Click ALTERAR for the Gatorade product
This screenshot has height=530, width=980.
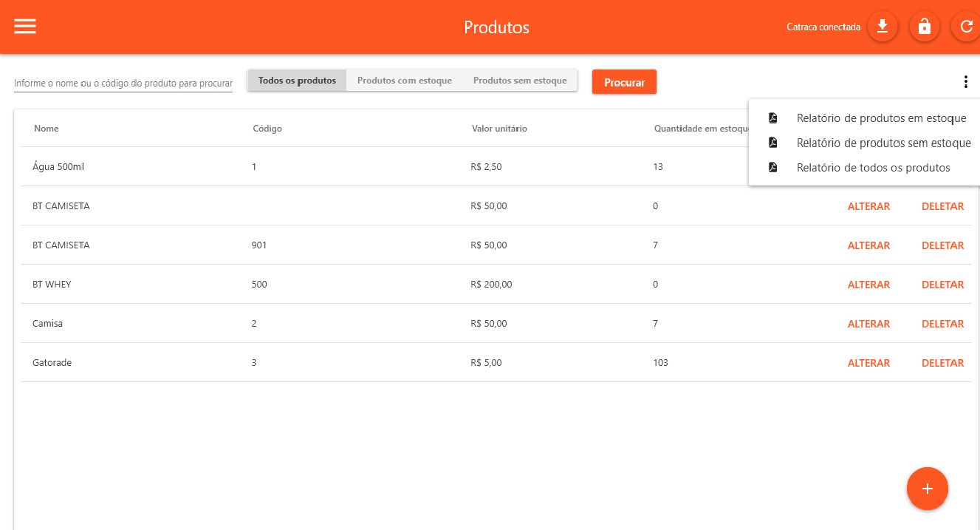click(x=868, y=363)
